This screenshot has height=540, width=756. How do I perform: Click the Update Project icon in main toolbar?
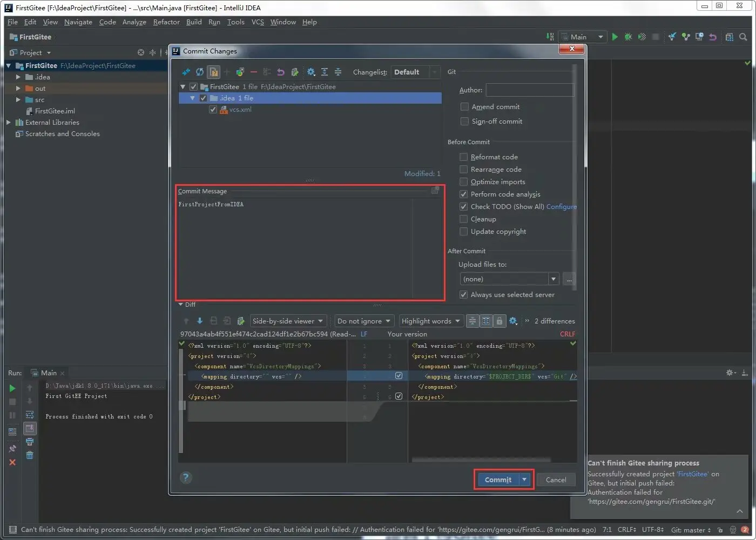pyautogui.click(x=672, y=37)
